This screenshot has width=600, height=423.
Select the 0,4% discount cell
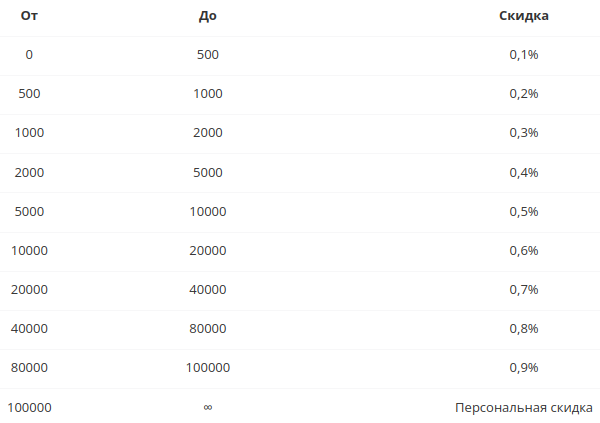tap(524, 173)
